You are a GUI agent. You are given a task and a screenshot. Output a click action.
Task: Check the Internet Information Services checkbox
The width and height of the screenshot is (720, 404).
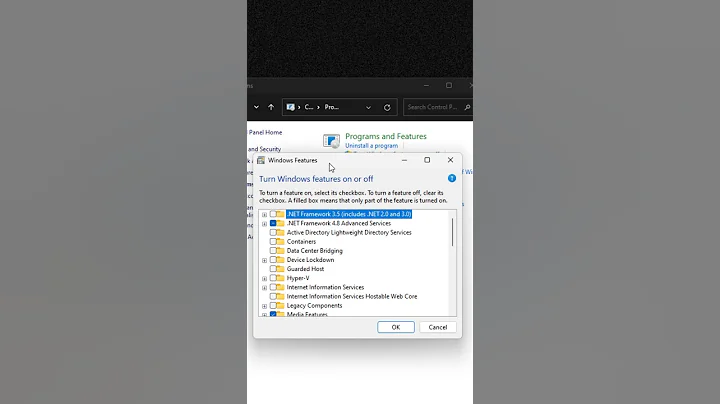coord(273,287)
